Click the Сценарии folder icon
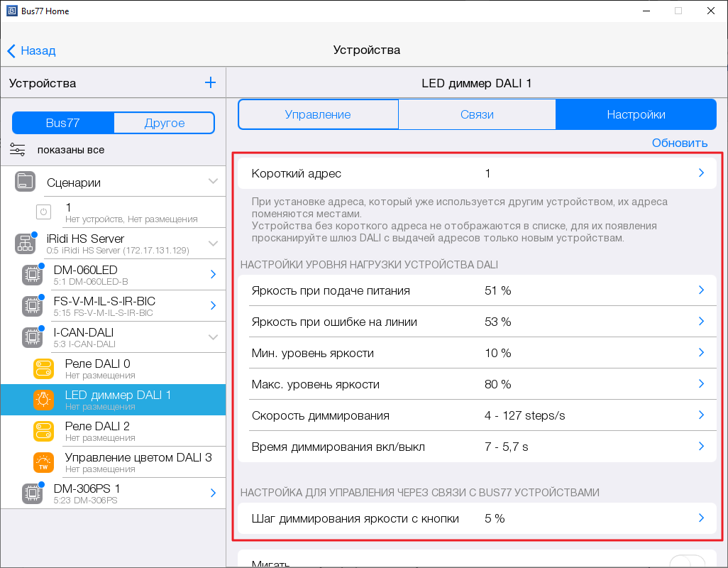Screen dimensions: 728x568 click(25, 182)
